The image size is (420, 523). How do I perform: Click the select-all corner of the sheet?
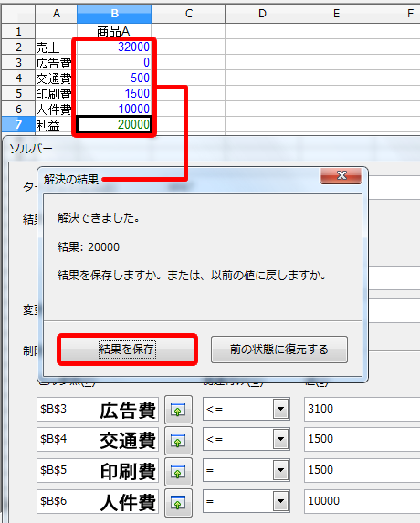pos(18,14)
